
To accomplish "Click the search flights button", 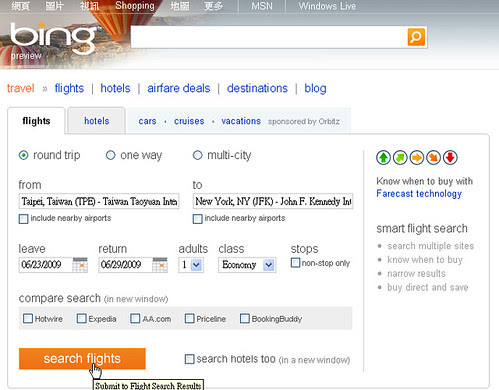I will [x=82, y=359].
